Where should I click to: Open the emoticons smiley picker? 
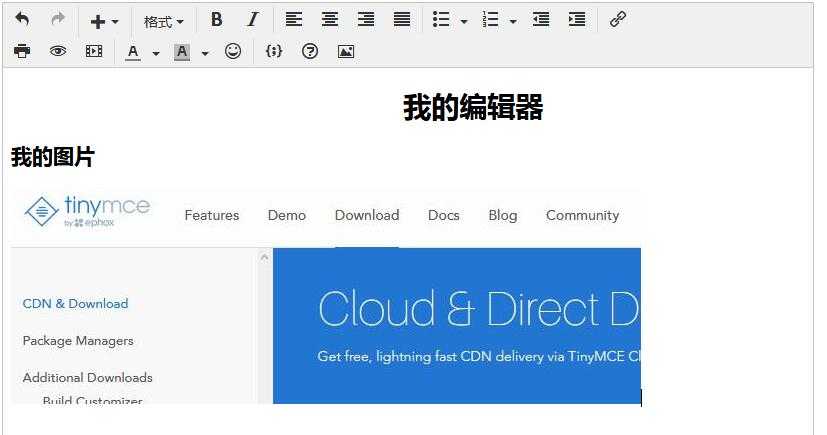[233, 51]
